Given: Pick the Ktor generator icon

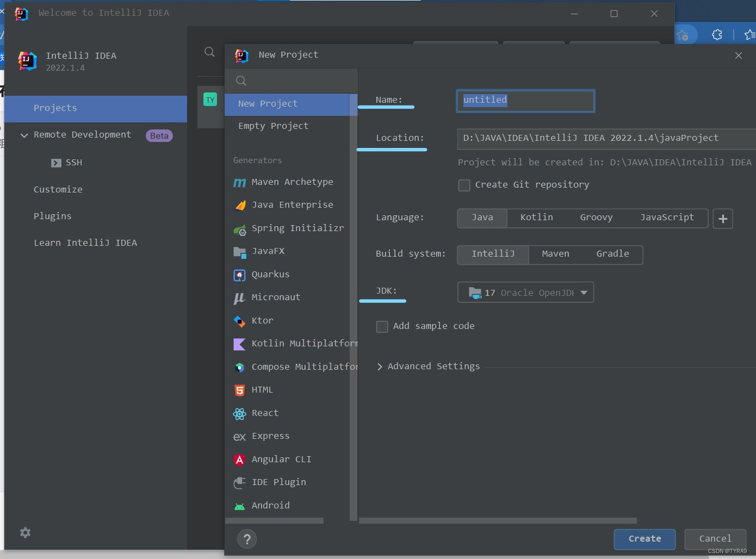Looking at the screenshot, I should pyautogui.click(x=239, y=321).
